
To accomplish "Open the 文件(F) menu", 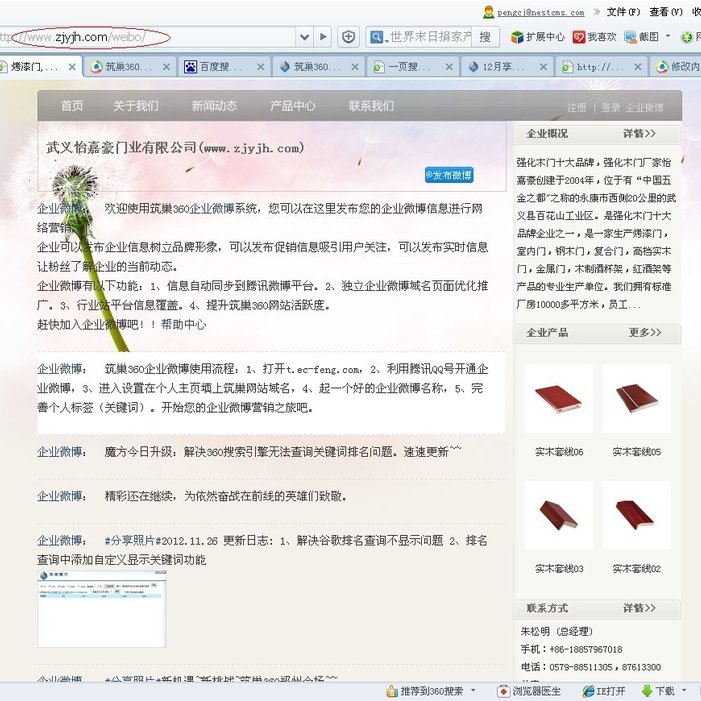I will [x=623, y=12].
